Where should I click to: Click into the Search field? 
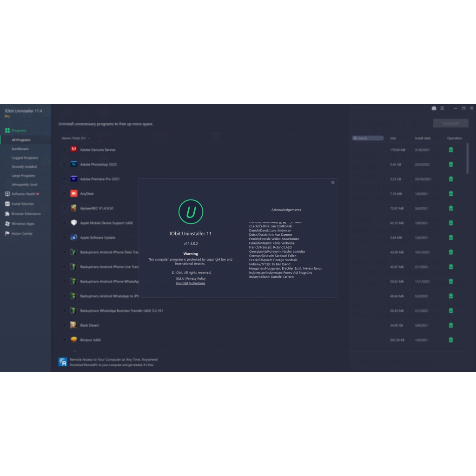[x=368, y=138]
